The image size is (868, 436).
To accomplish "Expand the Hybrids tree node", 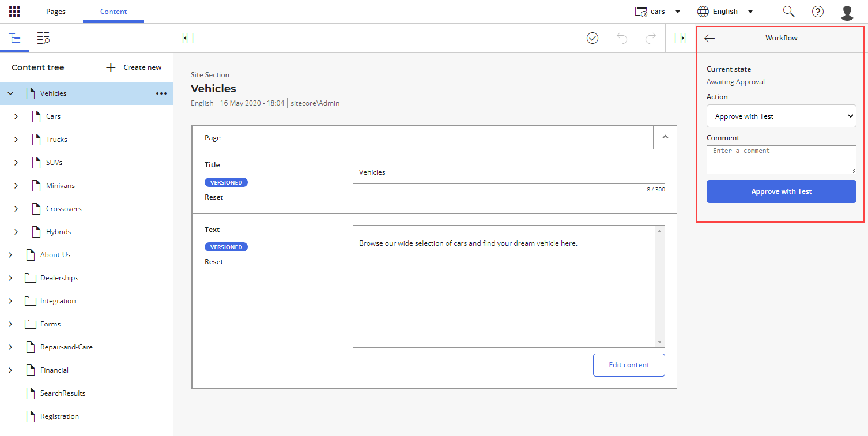I will [16, 232].
